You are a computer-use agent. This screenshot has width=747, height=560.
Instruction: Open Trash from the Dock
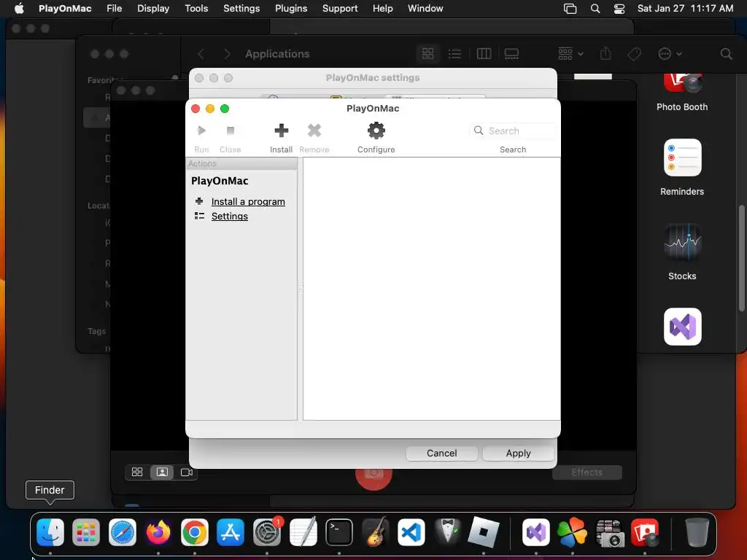click(x=697, y=532)
